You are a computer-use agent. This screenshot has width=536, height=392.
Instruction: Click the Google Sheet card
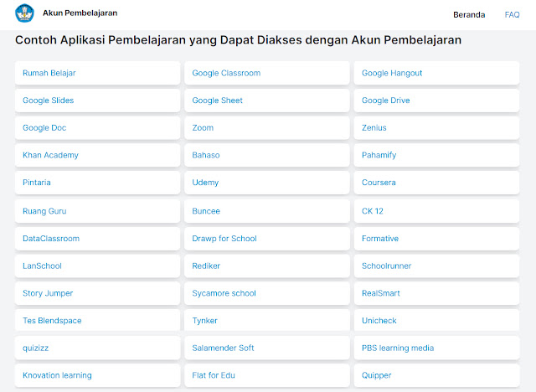click(267, 101)
